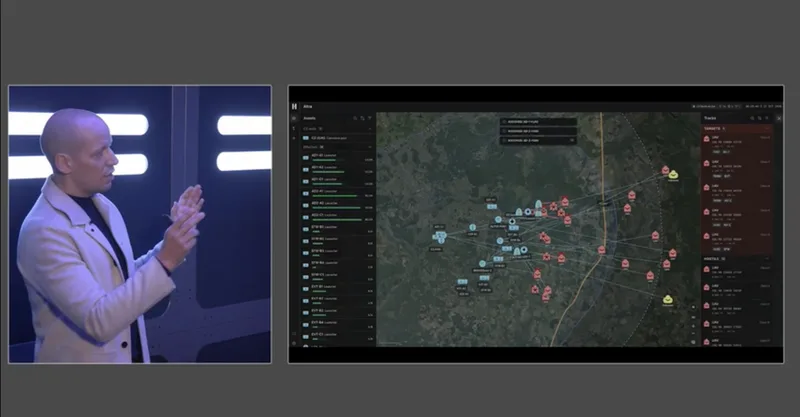The image size is (800, 417).
Task: Collapse the Targets section in Tracks
Action: (x=767, y=129)
